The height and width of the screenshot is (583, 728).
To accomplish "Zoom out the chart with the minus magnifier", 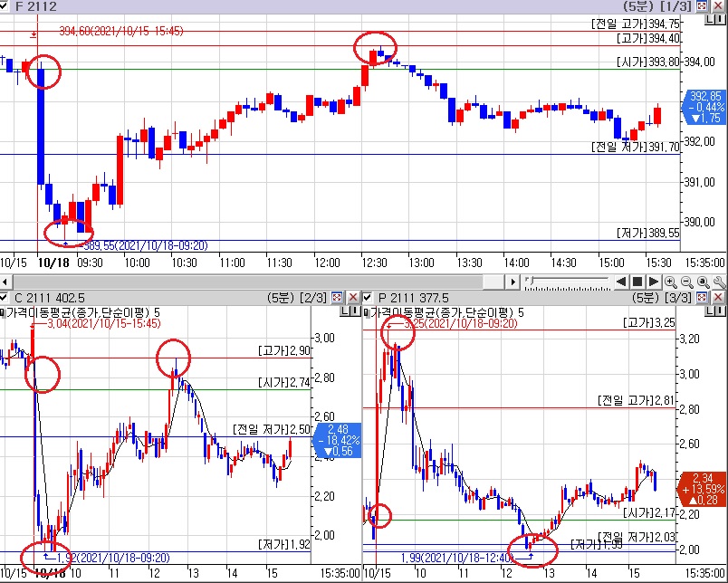I will point(686,282).
